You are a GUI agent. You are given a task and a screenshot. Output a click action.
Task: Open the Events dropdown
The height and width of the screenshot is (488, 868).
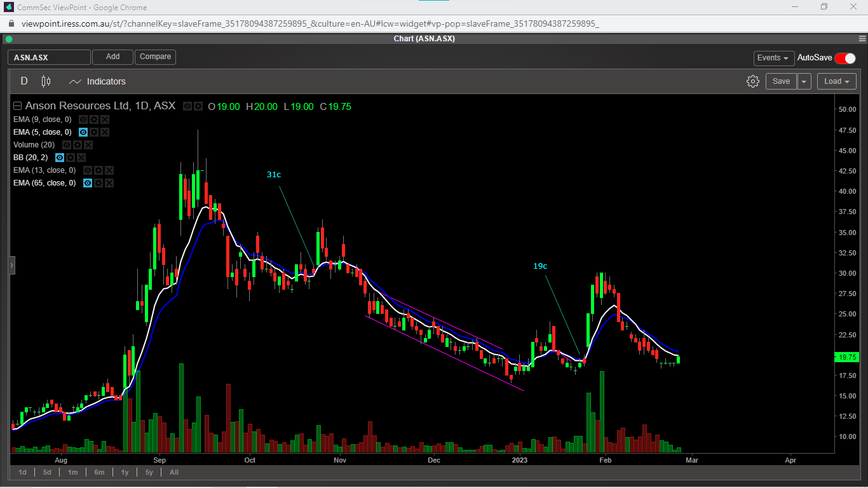[774, 58]
